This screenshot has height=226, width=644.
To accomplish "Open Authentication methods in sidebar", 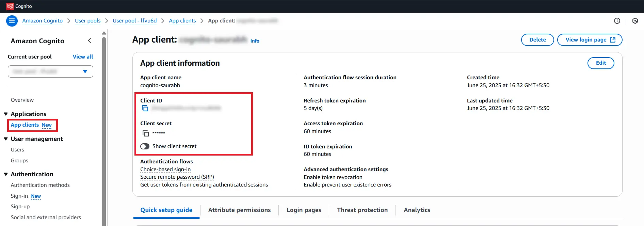I will pyautogui.click(x=40, y=185).
